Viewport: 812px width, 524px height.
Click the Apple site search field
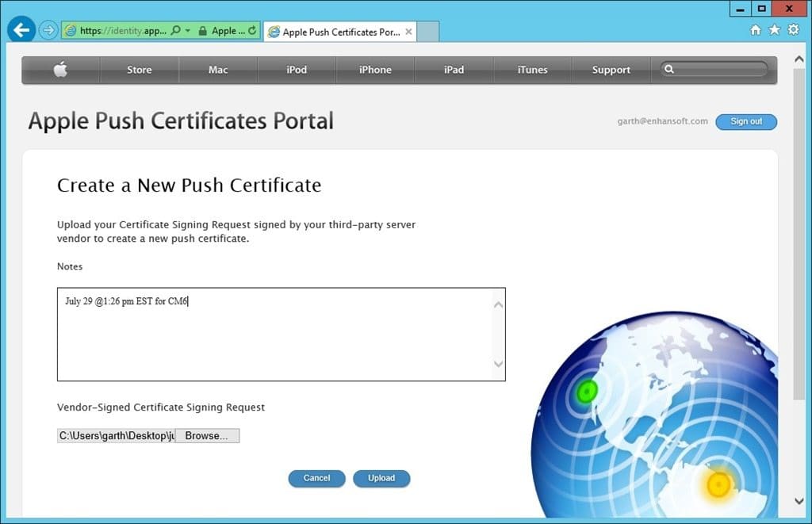tap(714, 69)
